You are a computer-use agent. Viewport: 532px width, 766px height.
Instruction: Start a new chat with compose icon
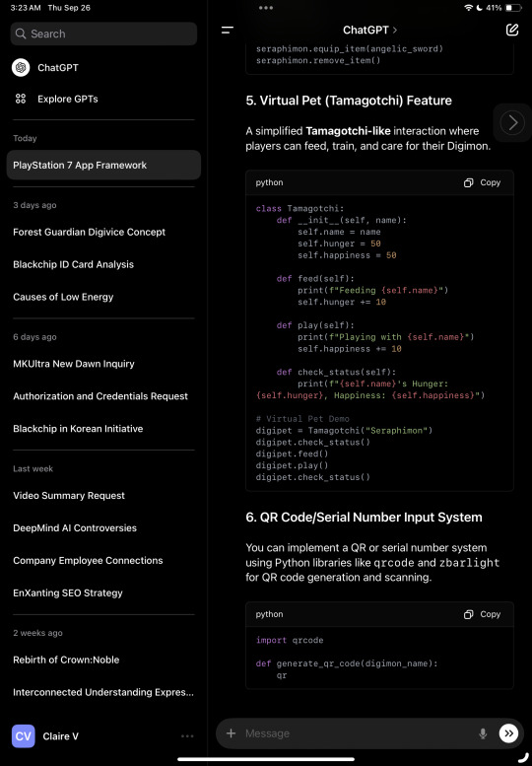tap(512, 30)
